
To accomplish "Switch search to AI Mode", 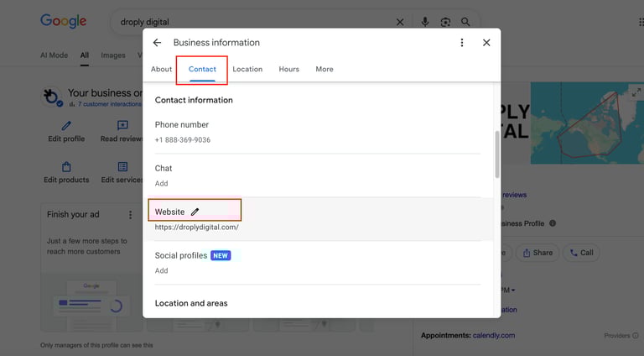I will [55, 55].
